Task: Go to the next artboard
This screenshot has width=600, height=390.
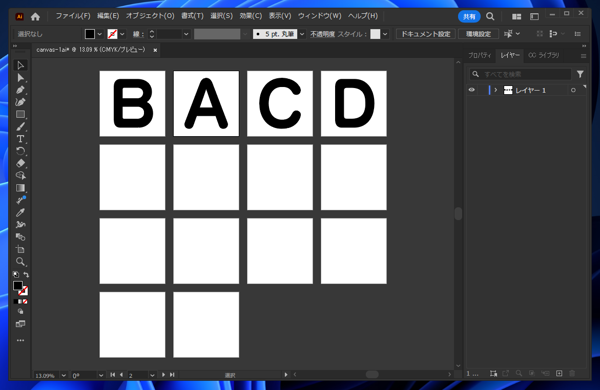Action: pos(163,375)
